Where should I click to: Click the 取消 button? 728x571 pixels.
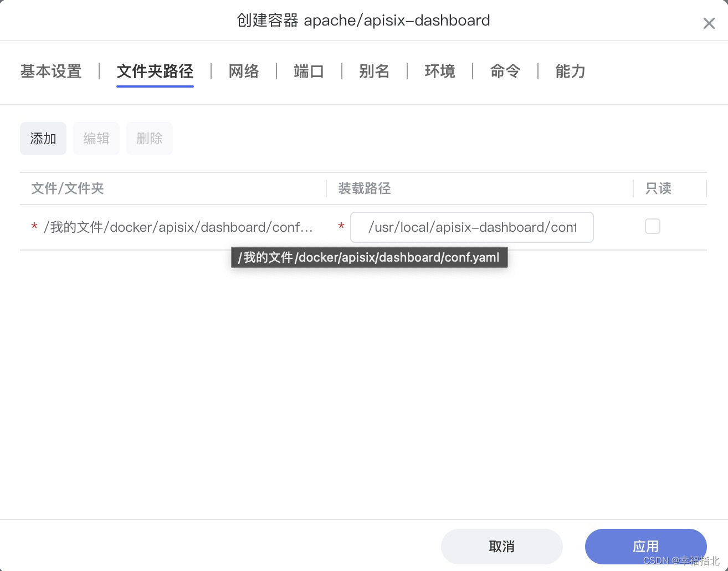click(502, 547)
